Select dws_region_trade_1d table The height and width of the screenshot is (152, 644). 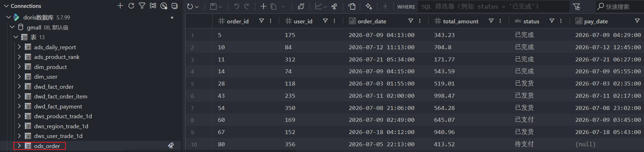point(61,126)
